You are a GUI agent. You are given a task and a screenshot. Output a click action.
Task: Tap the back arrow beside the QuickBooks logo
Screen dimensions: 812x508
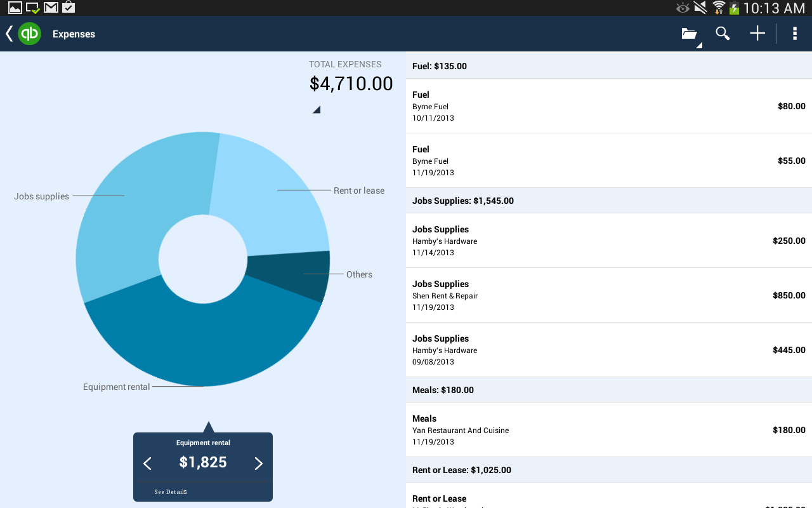point(8,33)
